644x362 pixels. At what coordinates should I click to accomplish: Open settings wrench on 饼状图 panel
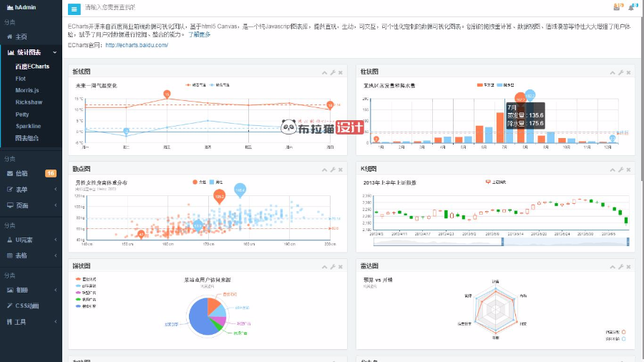click(333, 267)
